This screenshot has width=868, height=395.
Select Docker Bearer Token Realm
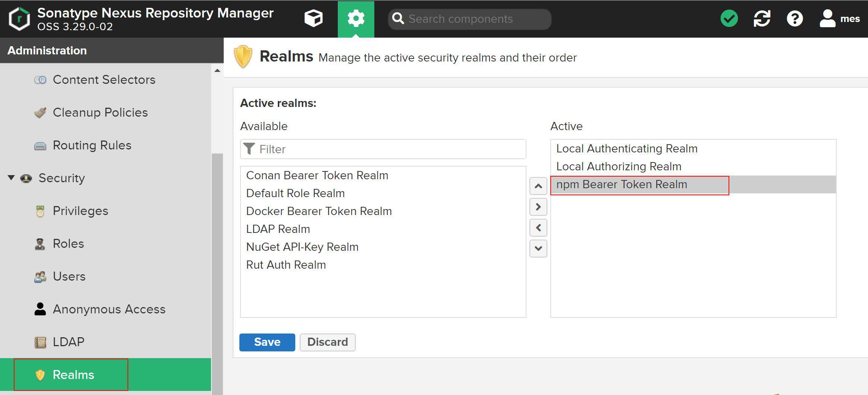pos(383,211)
